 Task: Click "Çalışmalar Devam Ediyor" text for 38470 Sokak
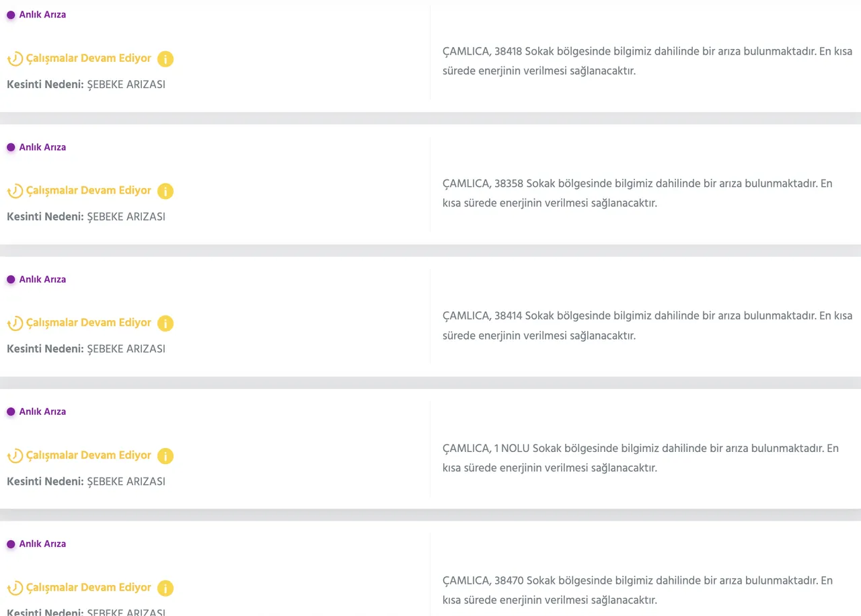click(88, 588)
